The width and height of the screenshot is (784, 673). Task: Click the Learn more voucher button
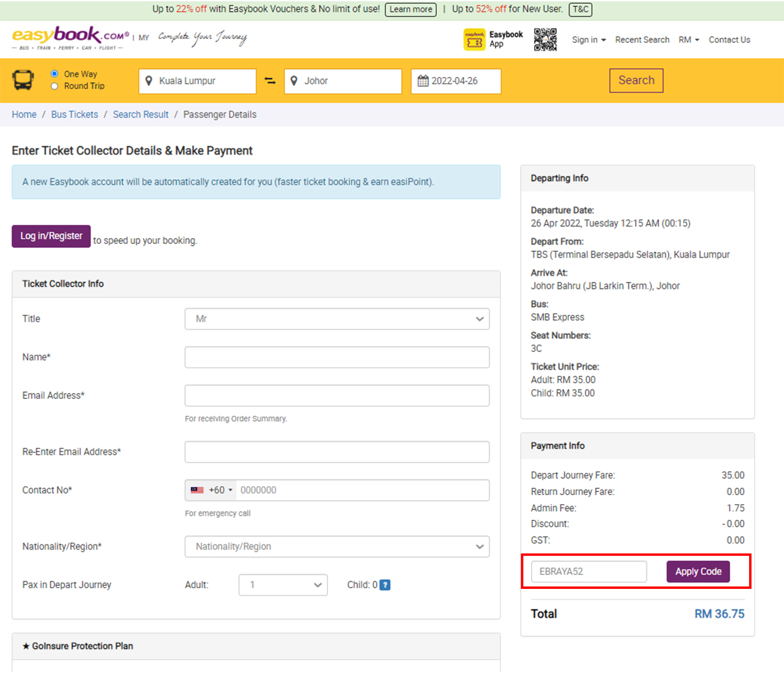coord(411,9)
